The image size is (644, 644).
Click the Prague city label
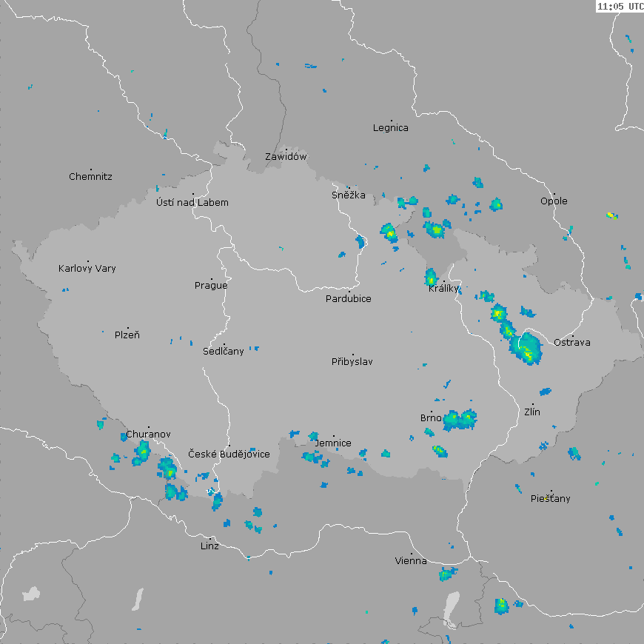coord(211,286)
